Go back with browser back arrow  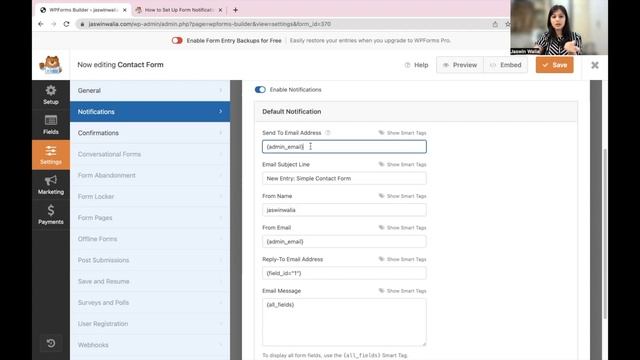pos(40,24)
